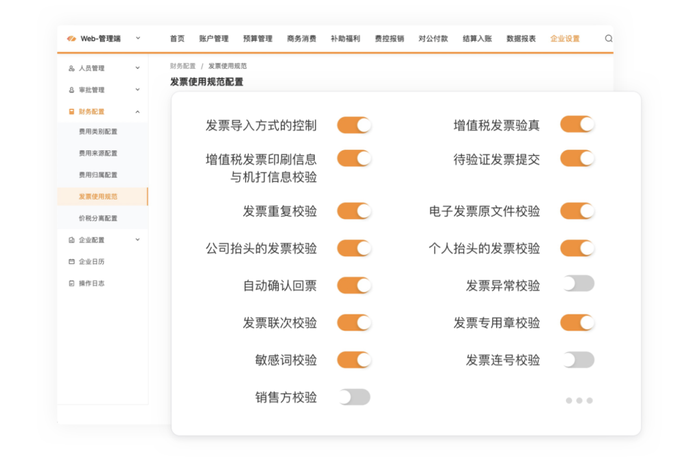Open the Web-管理端 dropdown chevron
The width and height of the screenshot is (700, 459).
click(x=138, y=38)
